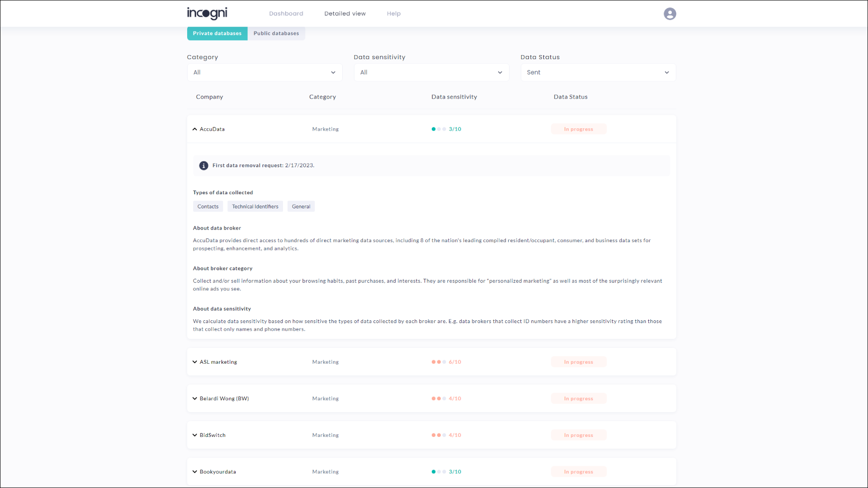868x488 pixels.
Task: Open the Category filter dropdown
Action: click(x=264, y=72)
